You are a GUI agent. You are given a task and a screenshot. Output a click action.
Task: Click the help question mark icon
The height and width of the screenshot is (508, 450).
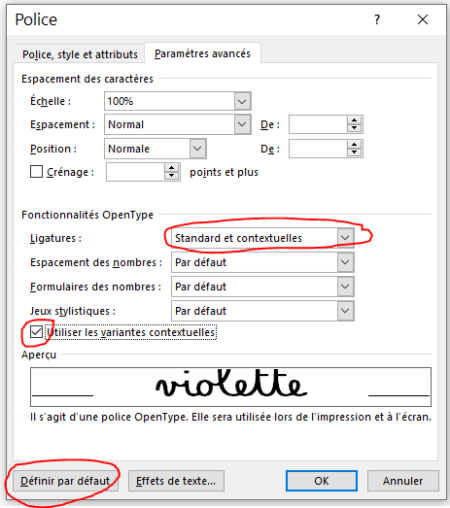pos(377,20)
